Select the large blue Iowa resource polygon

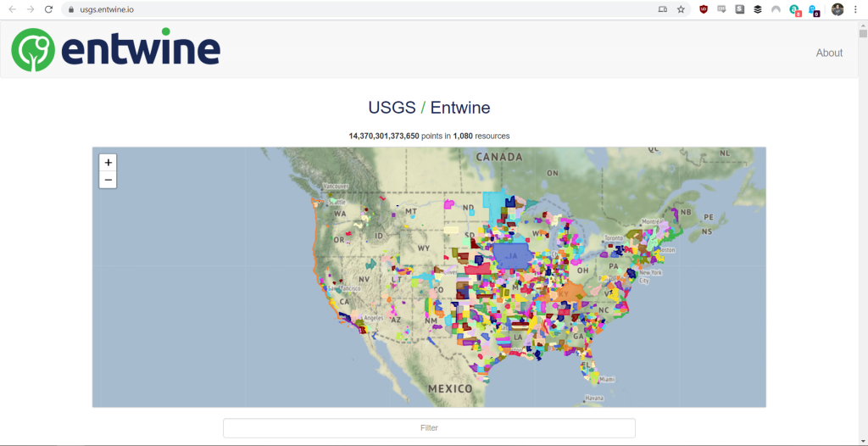(512, 257)
